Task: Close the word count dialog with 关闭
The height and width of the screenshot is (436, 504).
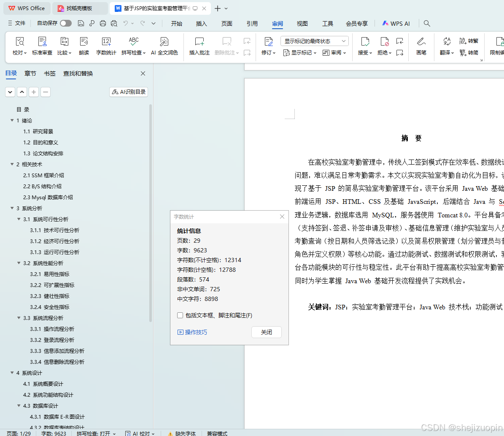Action: [266, 332]
